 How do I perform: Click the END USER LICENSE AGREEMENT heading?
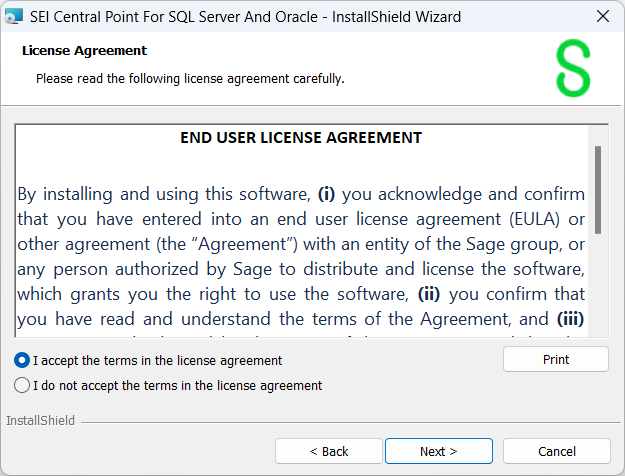coord(301,138)
